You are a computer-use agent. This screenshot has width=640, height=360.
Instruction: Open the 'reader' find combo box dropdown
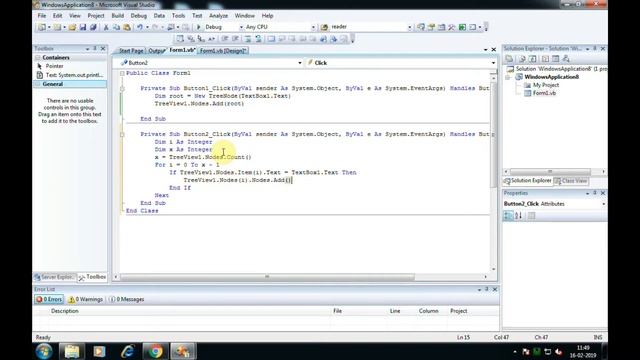click(409, 27)
